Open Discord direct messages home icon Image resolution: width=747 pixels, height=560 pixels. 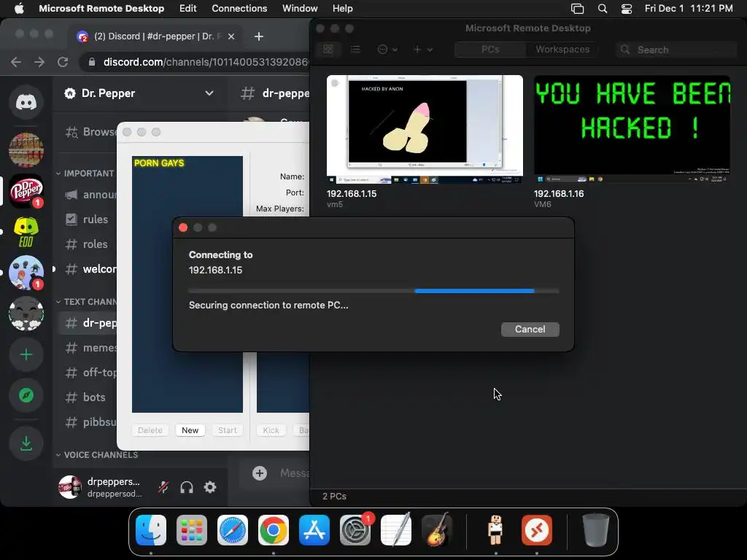tap(26, 101)
